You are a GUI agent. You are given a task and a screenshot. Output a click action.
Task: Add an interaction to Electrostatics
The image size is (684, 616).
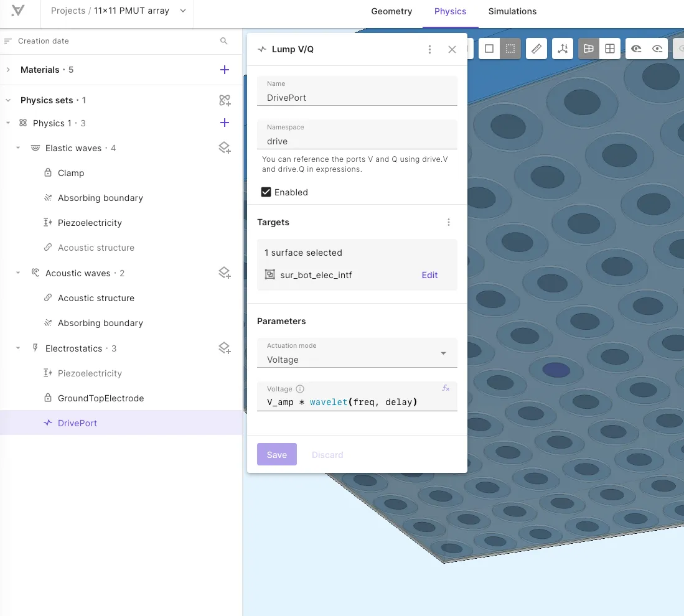pos(225,348)
